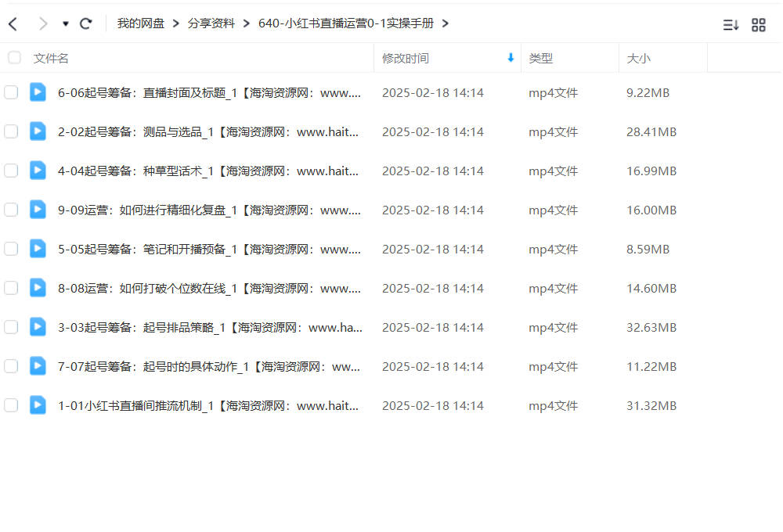783x532 pixels.
Task: Click size value 32.63MB
Action: pyautogui.click(x=651, y=327)
